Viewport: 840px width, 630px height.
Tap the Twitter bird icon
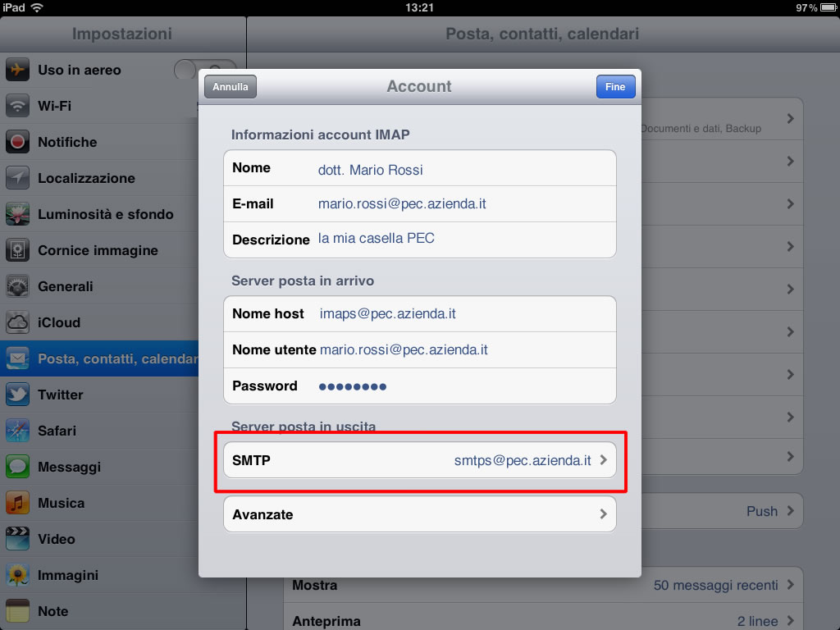pyautogui.click(x=17, y=395)
